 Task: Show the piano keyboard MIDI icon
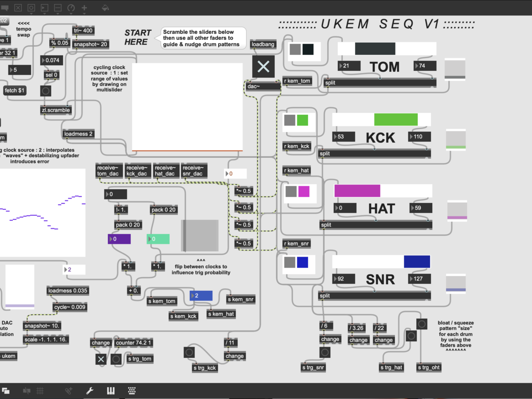click(110, 391)
